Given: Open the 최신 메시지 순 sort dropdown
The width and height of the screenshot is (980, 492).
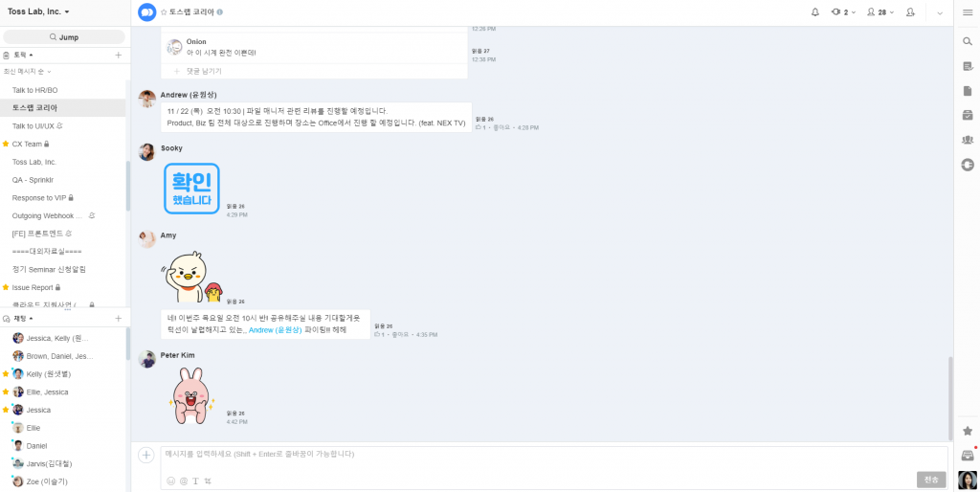Looking at the screenshot, I should (27, 72).
